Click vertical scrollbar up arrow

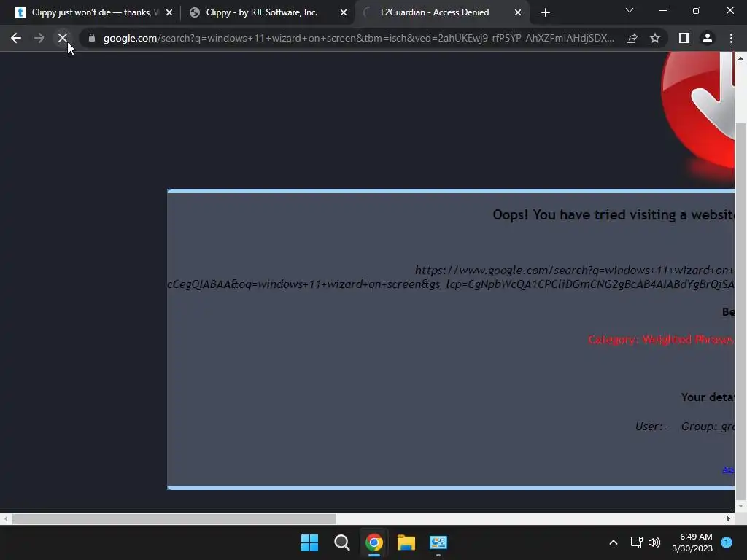[740, 58]
